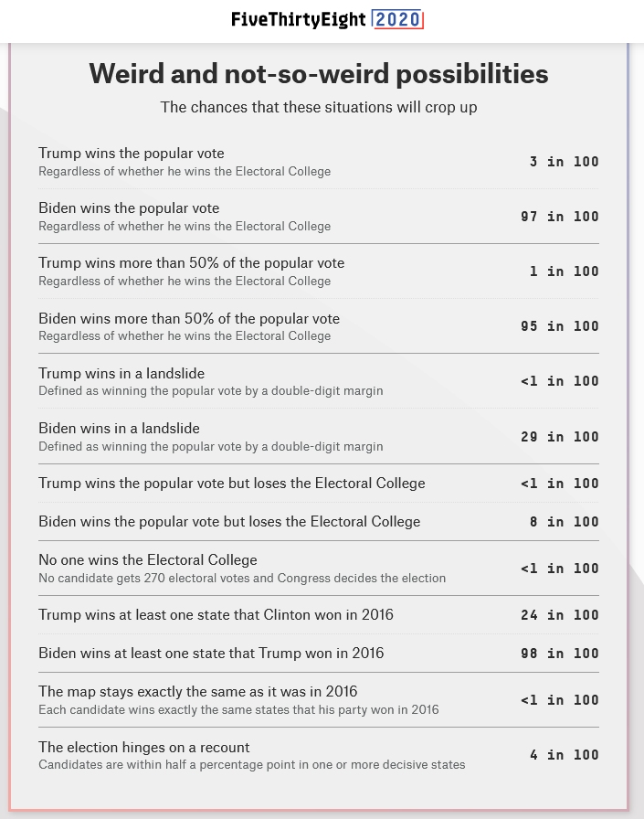Click the 'Biden wins in a landslide' entry

tap(119, 429)
